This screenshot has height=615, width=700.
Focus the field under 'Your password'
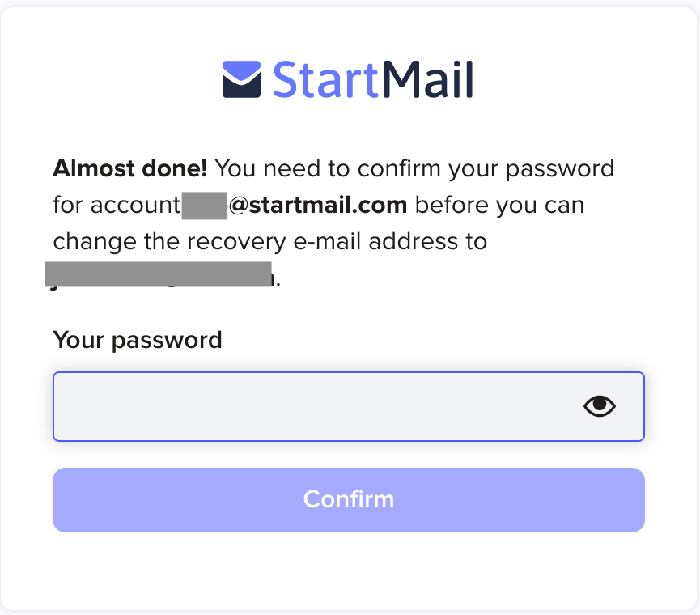tap(283, 406)
